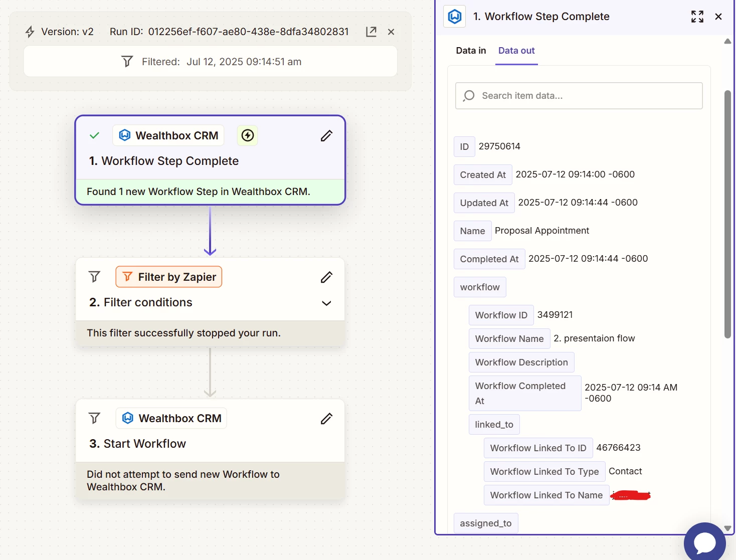Screen dimensions: 736x560
Task: Click the Workflow ID label
Action: (x=501, y=315)
